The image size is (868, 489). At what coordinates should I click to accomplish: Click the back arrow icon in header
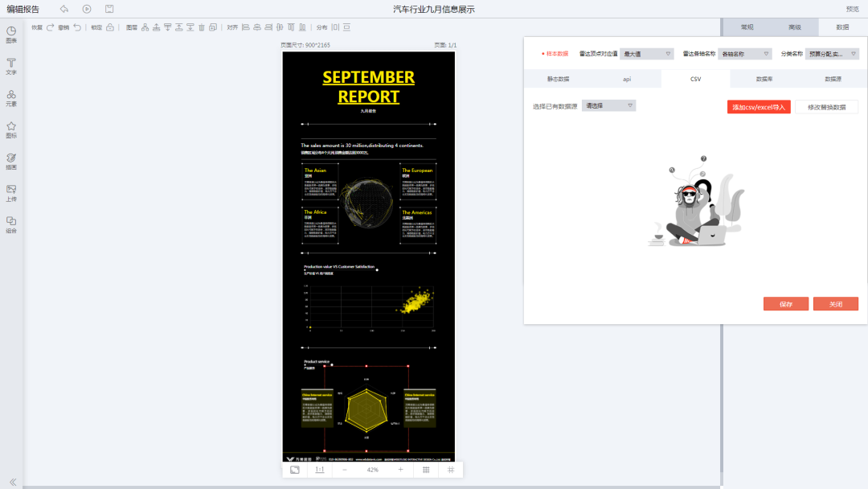pyautogui.click(x=64, y=9)
